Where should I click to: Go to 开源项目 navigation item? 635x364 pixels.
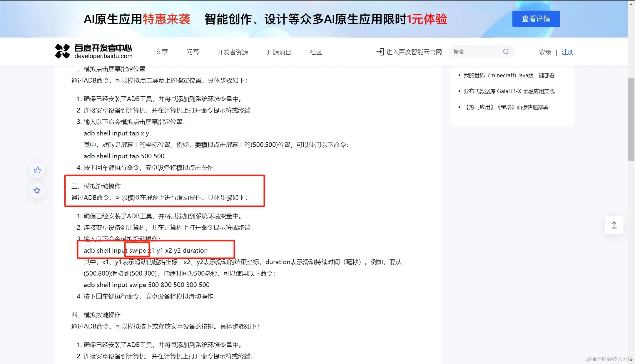[279, 52]
